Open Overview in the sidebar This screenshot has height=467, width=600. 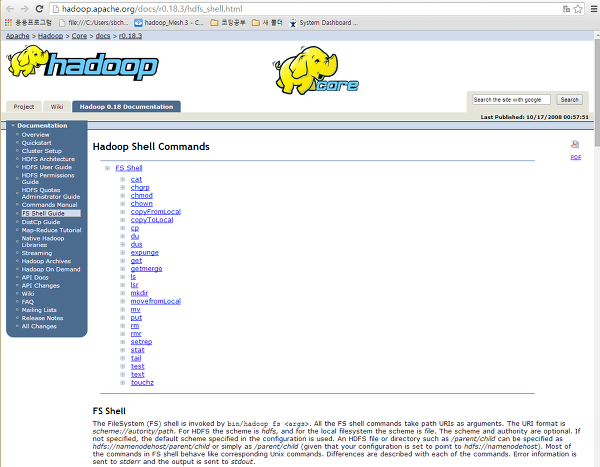coord(36,135)
